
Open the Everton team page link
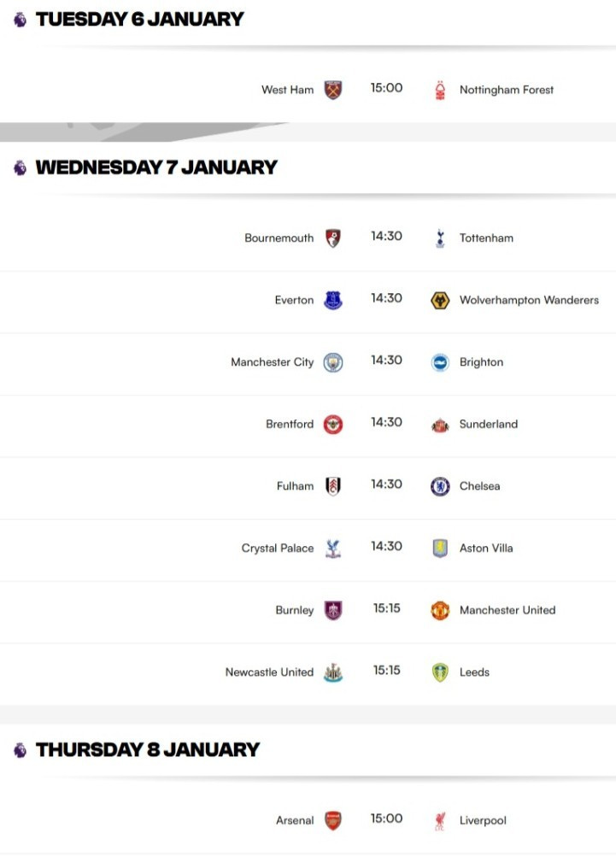(294, 300)
